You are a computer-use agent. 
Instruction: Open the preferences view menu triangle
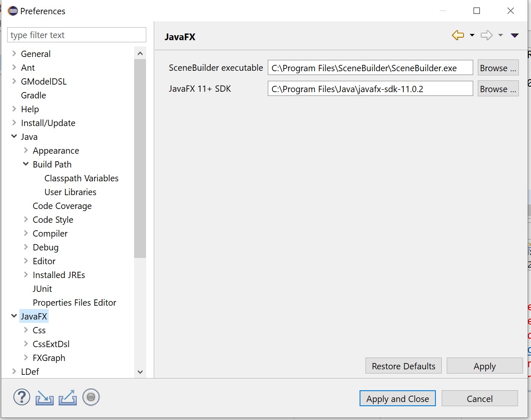[x=515, y=36]
